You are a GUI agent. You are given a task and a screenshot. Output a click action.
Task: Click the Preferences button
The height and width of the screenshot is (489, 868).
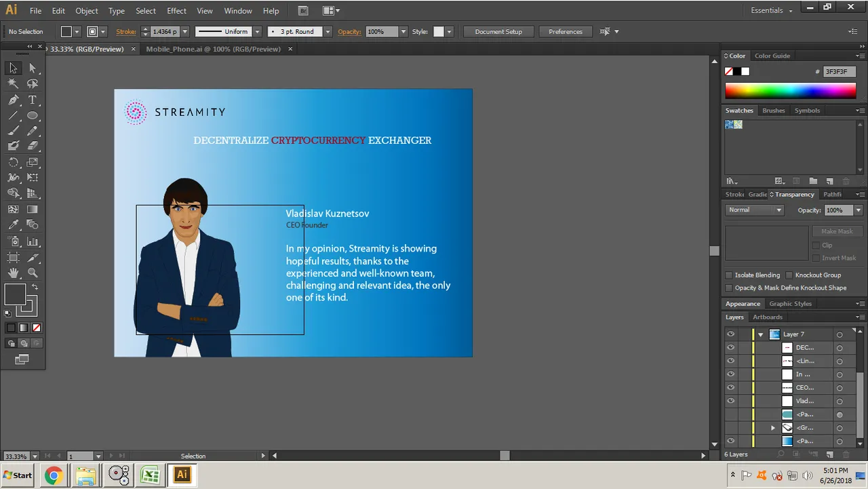[x=566, y=32]
